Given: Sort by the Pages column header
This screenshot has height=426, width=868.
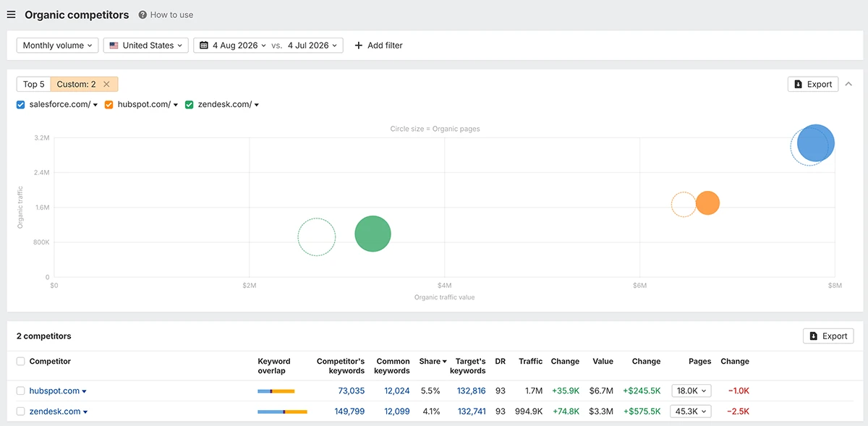Looking at the screenshot, I should point(699,361).
